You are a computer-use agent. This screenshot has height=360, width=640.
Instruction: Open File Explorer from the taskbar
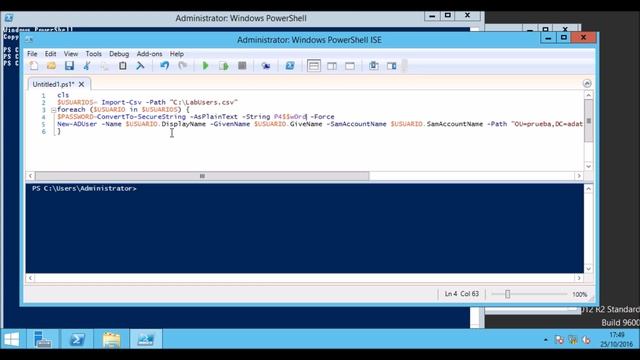pyautogui.click(x=111, y=339)
